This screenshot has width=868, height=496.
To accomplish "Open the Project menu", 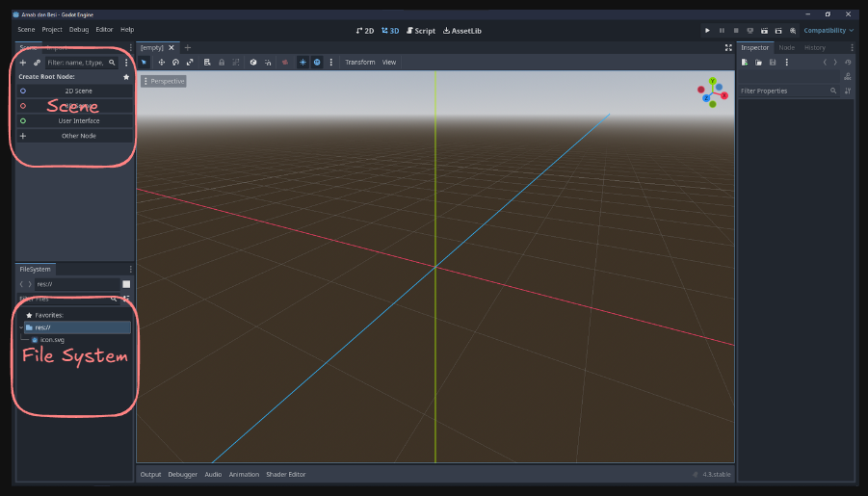I will (x=52, y=29).
